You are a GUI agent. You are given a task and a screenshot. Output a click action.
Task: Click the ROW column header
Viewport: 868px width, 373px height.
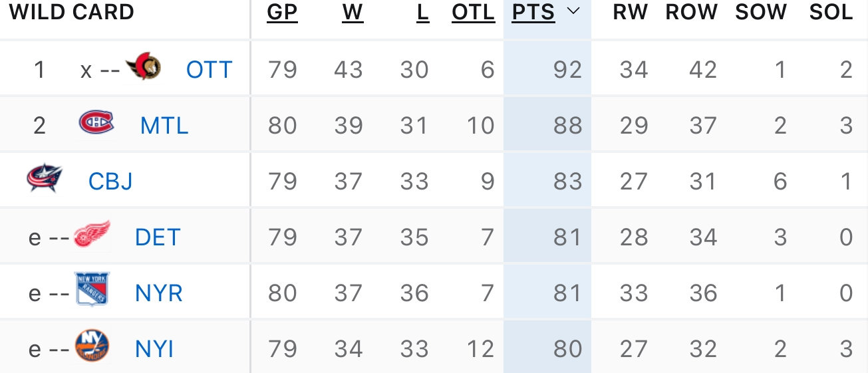(x=691, y=12)
